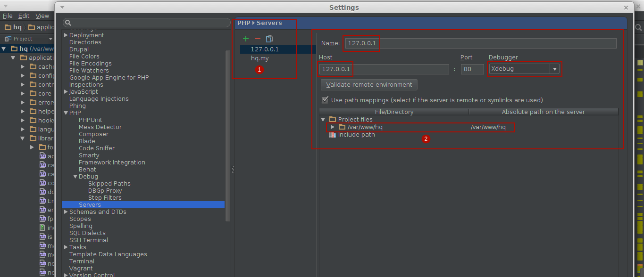Expand the Tasks settings node
The height and width of the screenshot is (277, 644).
(66, 247)
